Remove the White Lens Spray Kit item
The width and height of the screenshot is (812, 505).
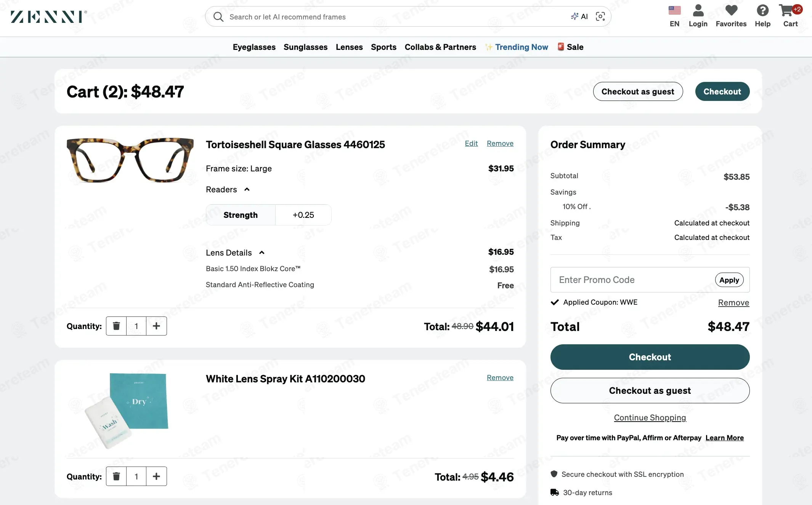tap(500, 377)
